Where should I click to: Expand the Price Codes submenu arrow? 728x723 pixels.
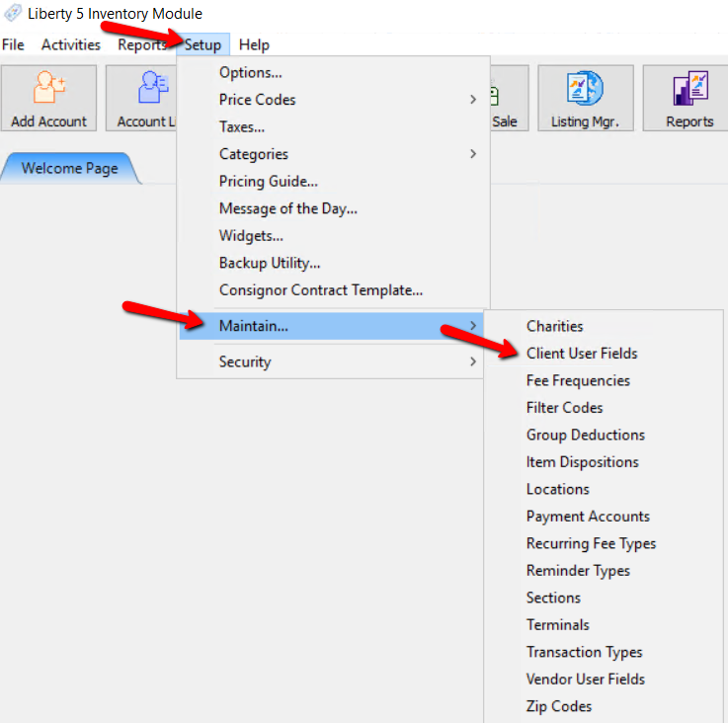pos(472,100)
